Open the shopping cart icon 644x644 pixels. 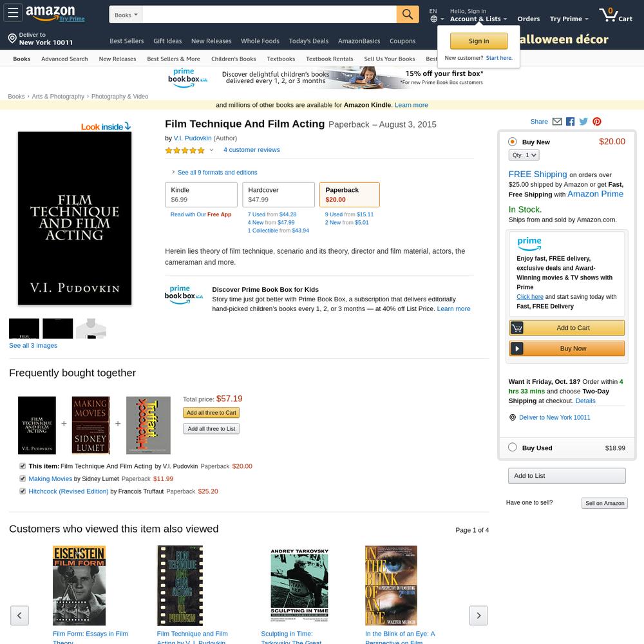(615, 15)
